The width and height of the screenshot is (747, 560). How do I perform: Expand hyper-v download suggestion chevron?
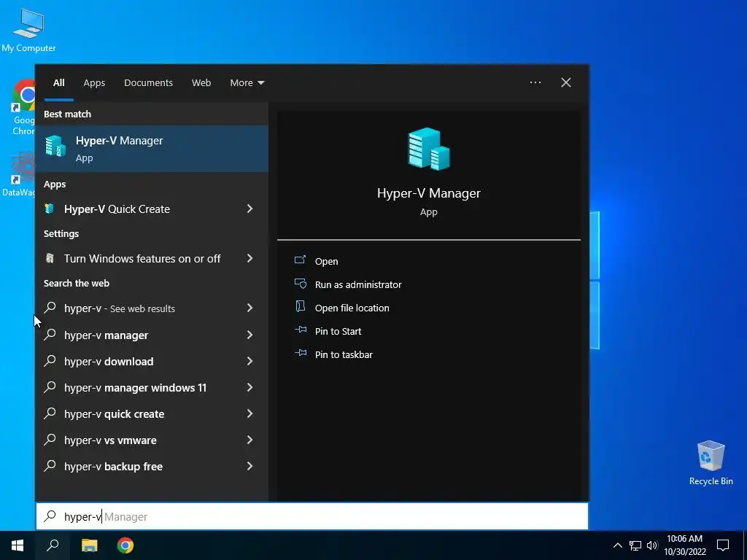pyautogui.click(x=249, y=361)
